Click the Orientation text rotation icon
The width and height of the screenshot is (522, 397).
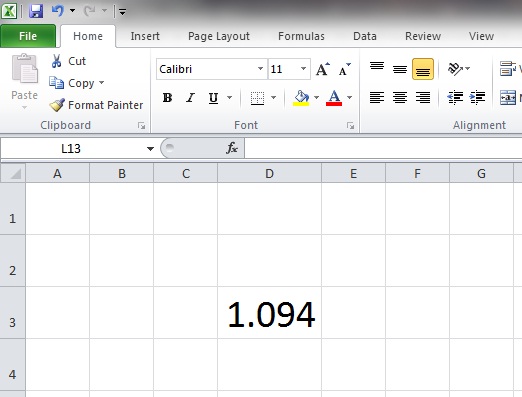point(455,69)
